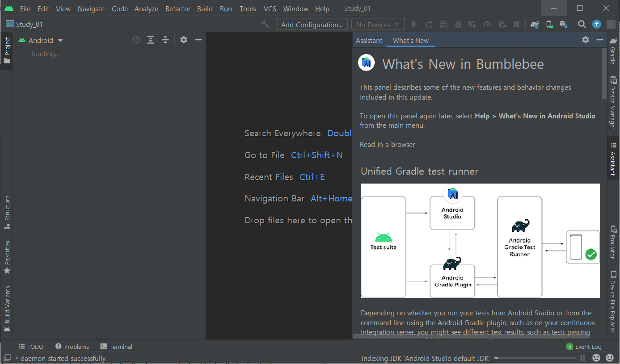The width and height of the screenshot is (620, 364).
Task: Click the Apply Code Changes icon
Action: [x=443, y=25]
